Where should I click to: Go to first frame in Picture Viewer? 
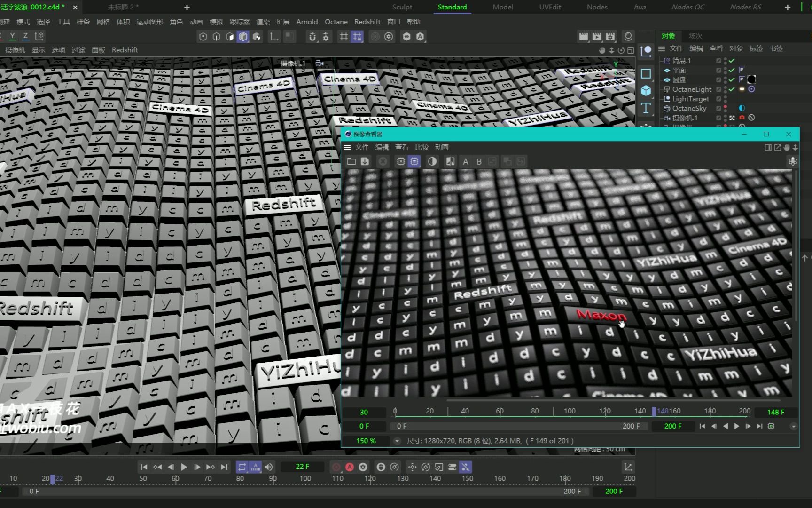click(702, 426)
